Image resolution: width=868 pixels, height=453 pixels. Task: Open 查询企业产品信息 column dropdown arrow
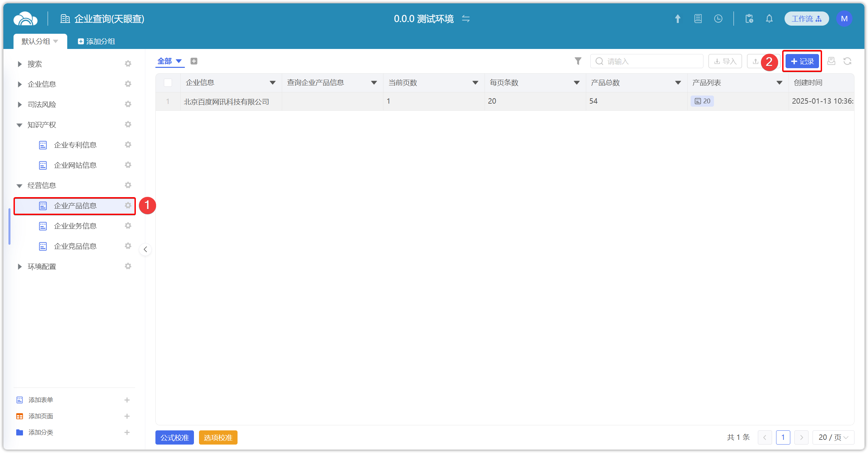click(x=374, y=83)
